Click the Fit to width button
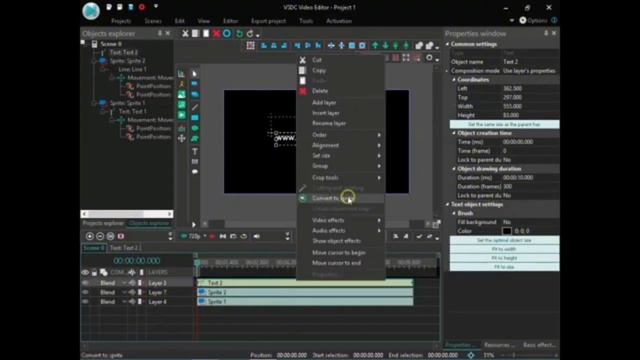Image resolution: width=640 pixels, height=360 pixels. click(504, 249)
